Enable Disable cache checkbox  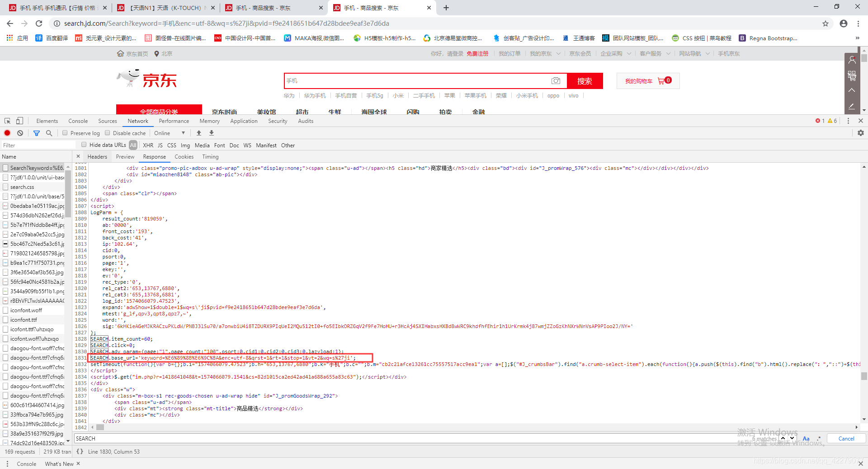pyautogui.click(x=108, y=133)
